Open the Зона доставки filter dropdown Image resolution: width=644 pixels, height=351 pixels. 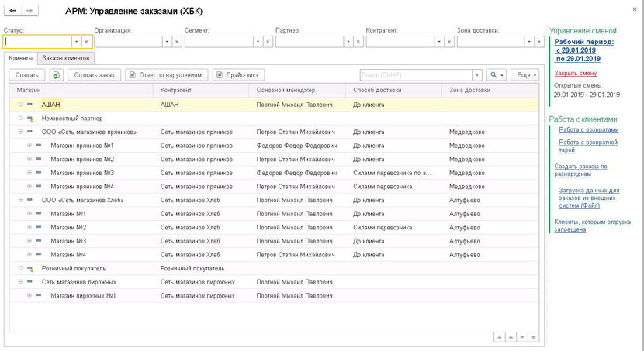pyautogui.click(x=529, y=42)
